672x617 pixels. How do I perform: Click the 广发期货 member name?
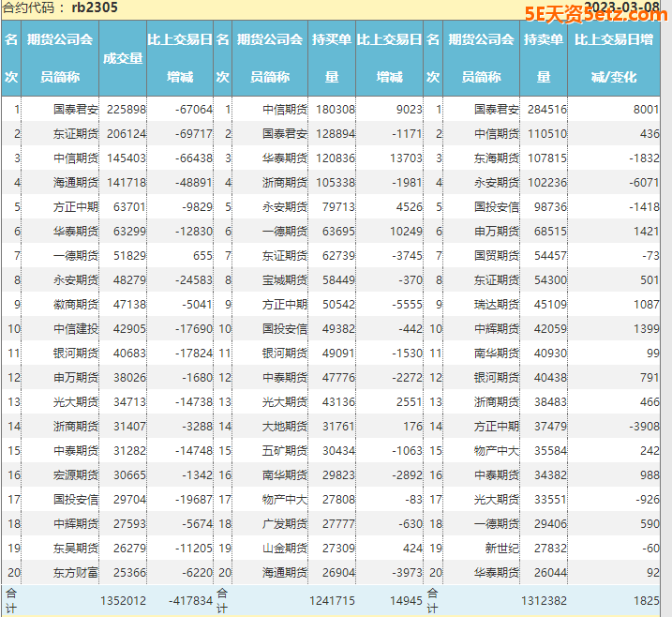click(284, 524)
